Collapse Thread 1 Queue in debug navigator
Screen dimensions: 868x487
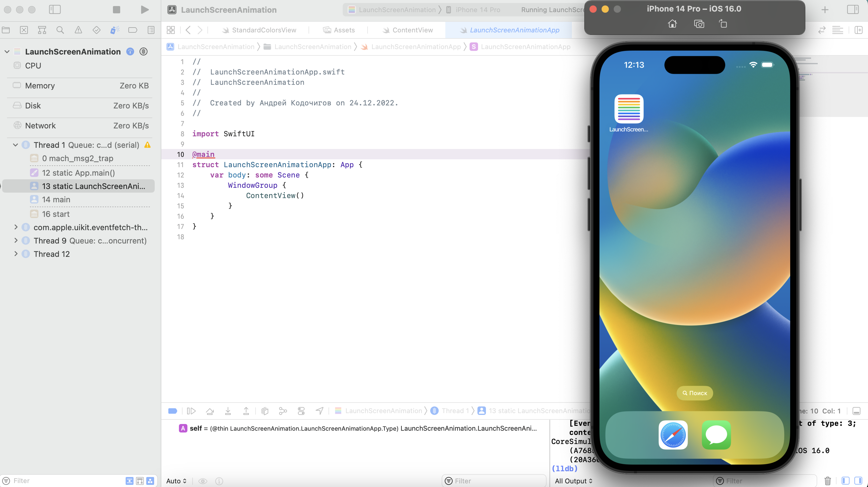pos(15,145)
